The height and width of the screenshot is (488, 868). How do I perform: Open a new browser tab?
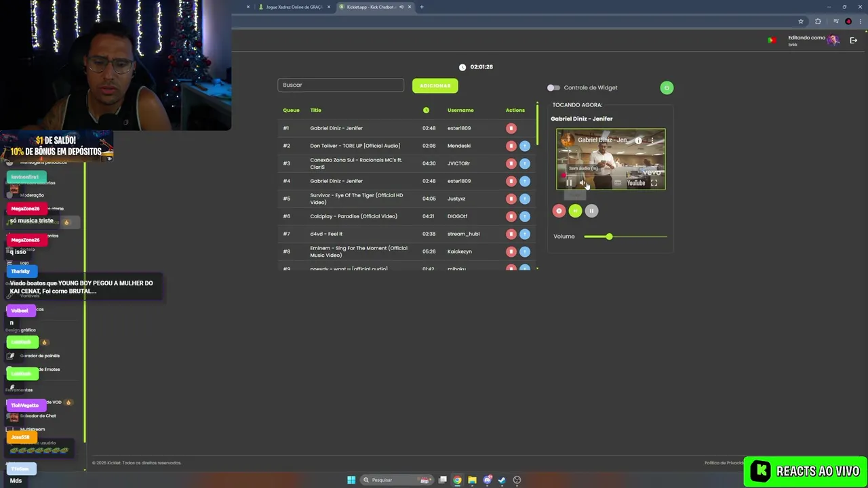pos(421,7)
